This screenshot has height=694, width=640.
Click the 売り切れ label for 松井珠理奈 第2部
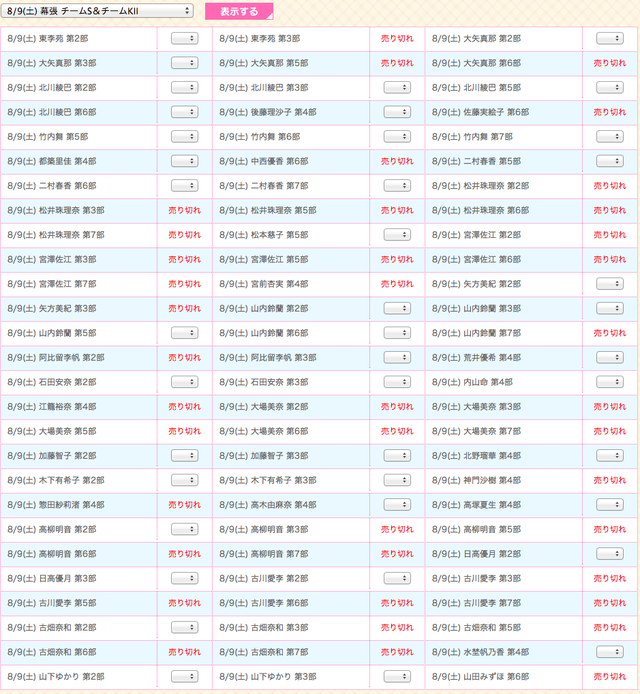pyautogui.click(x=609, y=186)
